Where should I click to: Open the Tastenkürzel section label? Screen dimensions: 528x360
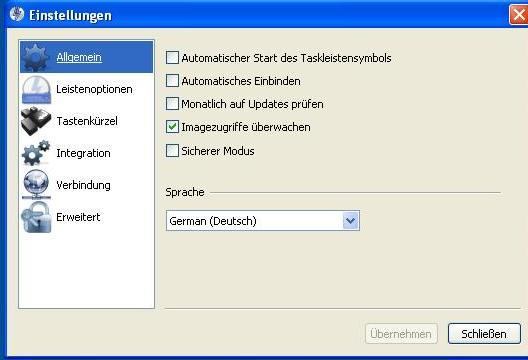tap(87, 121)
